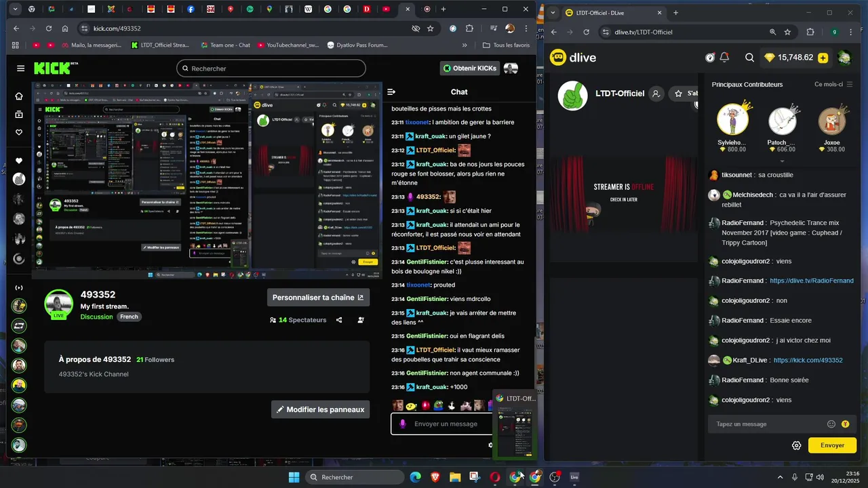Screen dimensions: 868x488
Task: Open the Tous les favoris folder
Action: (x=506, y=45)
